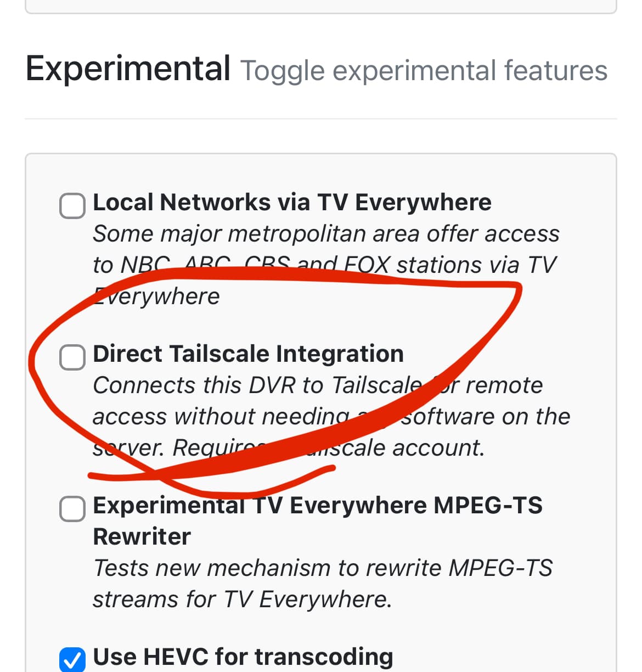Image resolution: width=642 pixels, height=672 pixels.
Task: Click the 'Experimental' section heading
Action: tap(128, 69)
